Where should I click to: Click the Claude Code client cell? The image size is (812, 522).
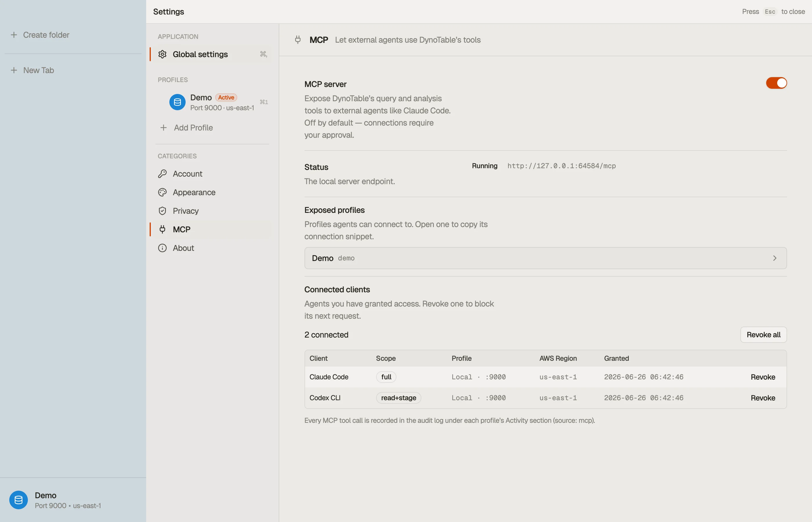point(329,377)
